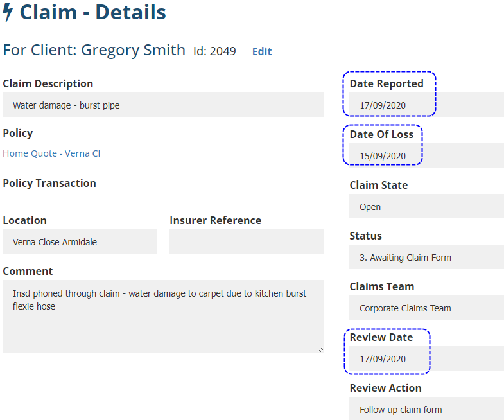Click the lightning bolt icon beside the title
Image resolution: width=504 pixels, height=420 pixels.
(8, 12)
